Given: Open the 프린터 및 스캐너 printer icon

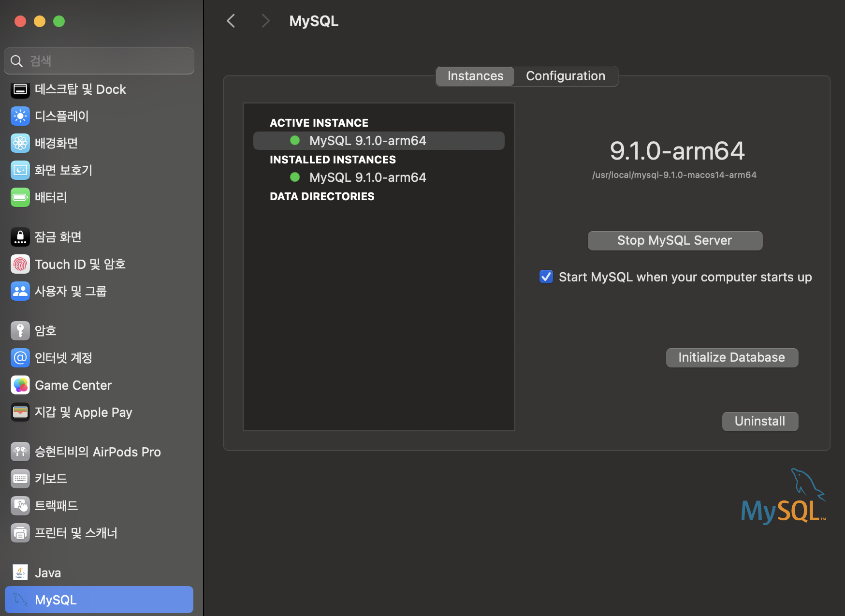Looking at the screenshot, I should pos(20,533).
